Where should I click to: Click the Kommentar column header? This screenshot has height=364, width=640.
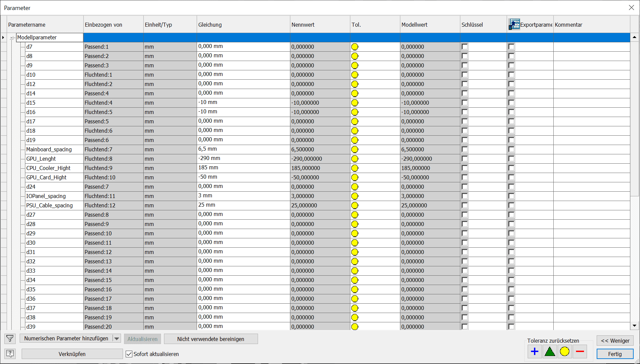click(592, 25)
